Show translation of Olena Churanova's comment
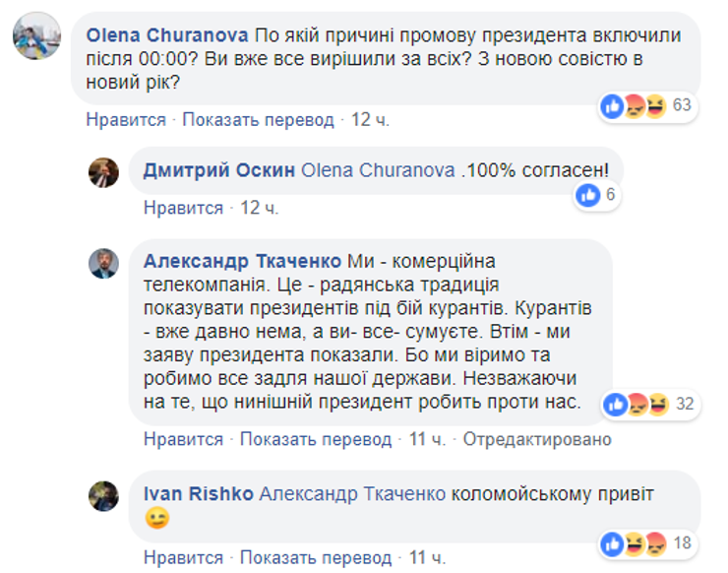Image resolution: width=728 pixels, height=573 pixels. click(x=258, y=120)
